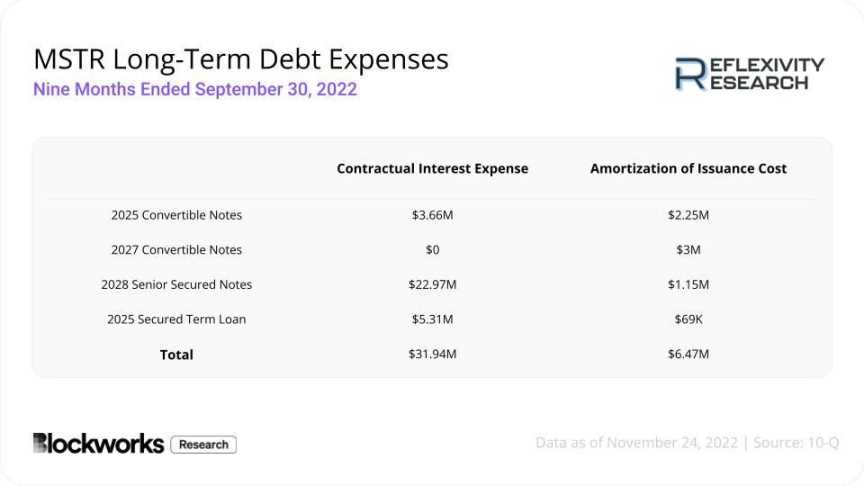Click the $3.66M interest expense value
The height and width of the screenshot is (486, 864).
(432, 215)
